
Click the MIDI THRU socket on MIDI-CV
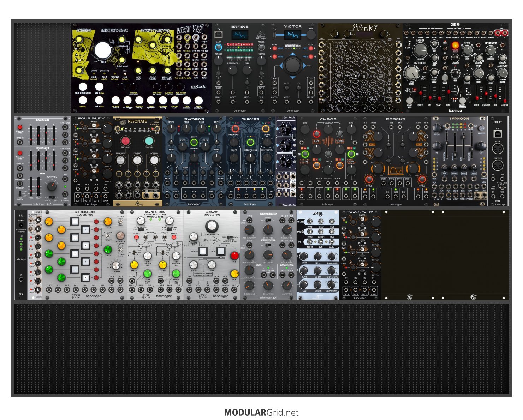[497, 165]
